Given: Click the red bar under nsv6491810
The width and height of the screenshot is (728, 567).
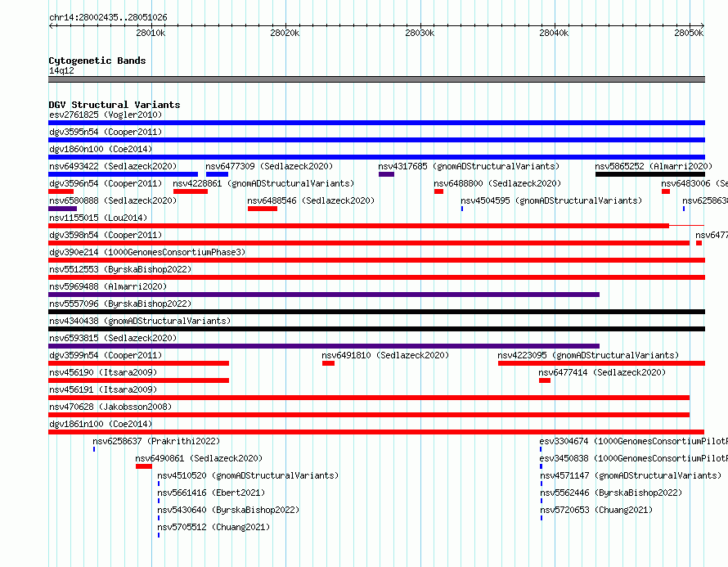Looking at the screenshot, I should (x=328, y=363).
